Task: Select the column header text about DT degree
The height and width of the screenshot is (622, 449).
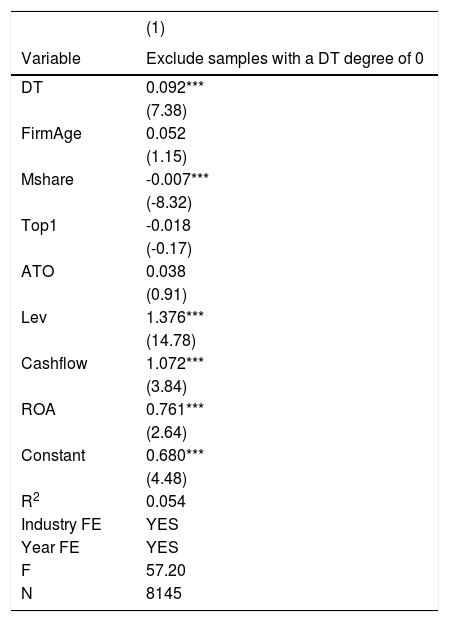Action: 285,59
